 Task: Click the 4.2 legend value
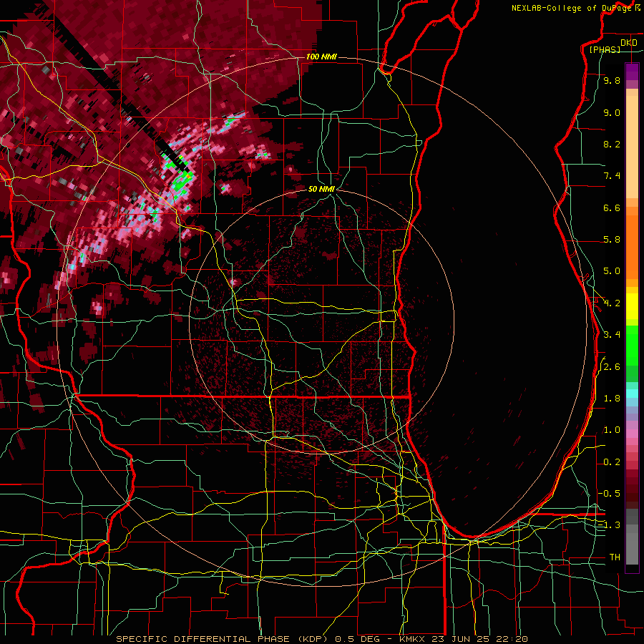click(x=612, y=303)
